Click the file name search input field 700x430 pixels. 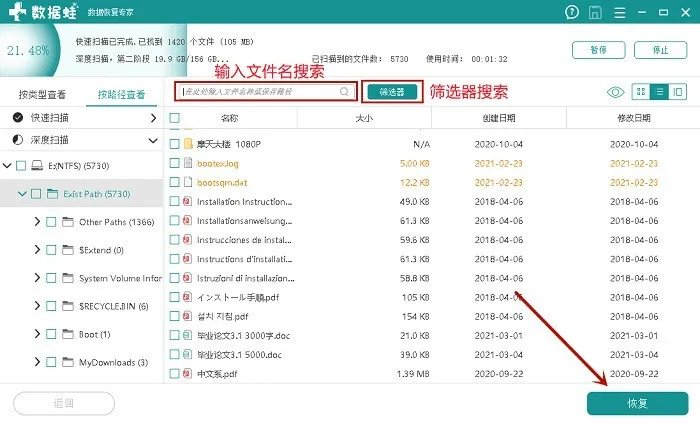[266, 92]
